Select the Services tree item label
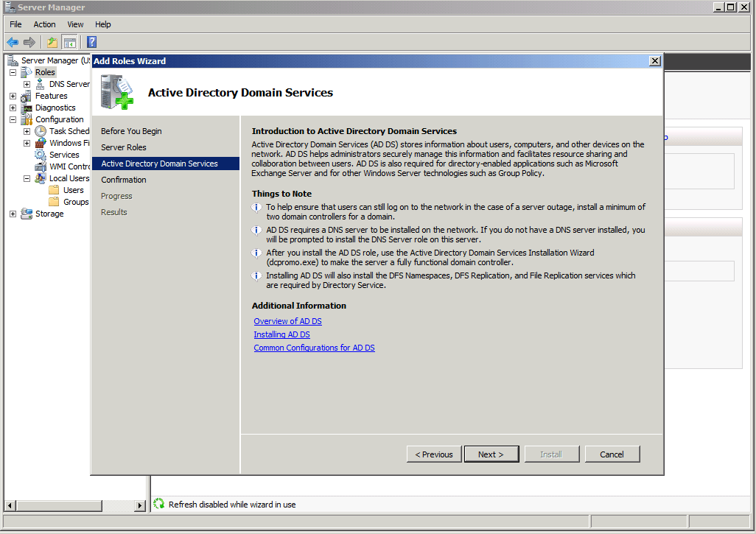756x534 pixels. click(64, 155)
